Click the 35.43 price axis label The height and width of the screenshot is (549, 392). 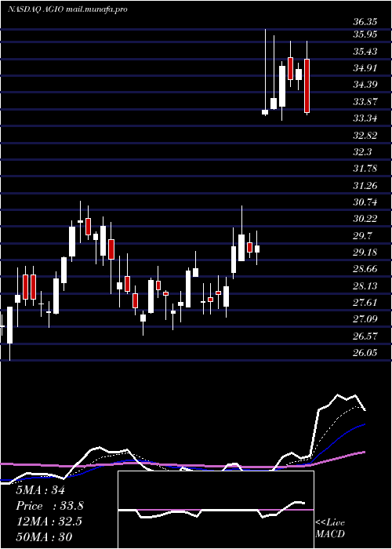click(365, 52)
